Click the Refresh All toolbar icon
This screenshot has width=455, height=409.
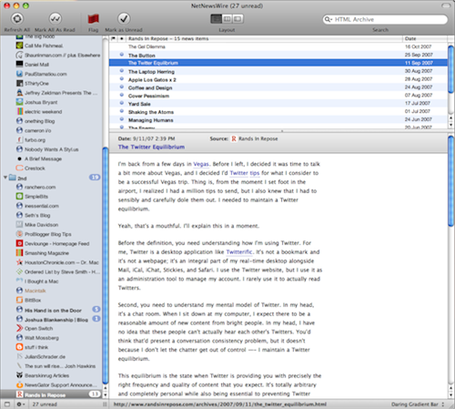click(x=17, y=19)
